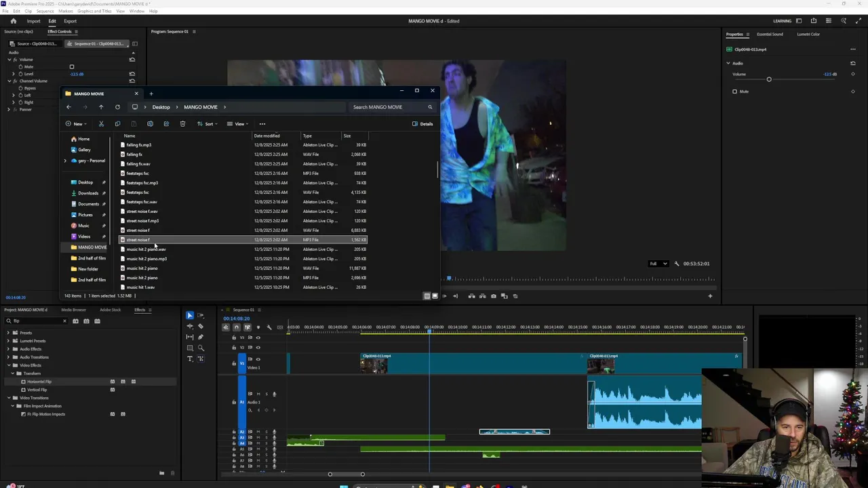Clear the Effects search field
This screenshot has height=488, width=868.
click(64, 321)
